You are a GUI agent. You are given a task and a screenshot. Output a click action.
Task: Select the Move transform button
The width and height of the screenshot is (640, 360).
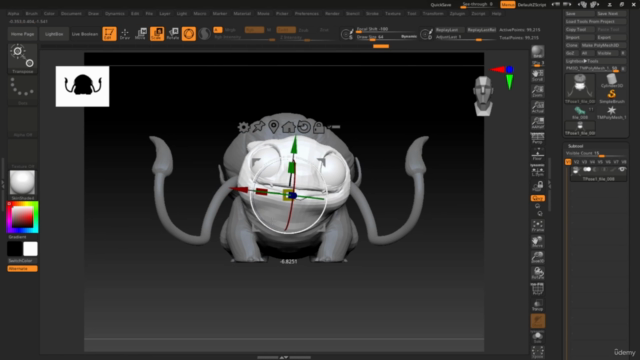point(140,34)
